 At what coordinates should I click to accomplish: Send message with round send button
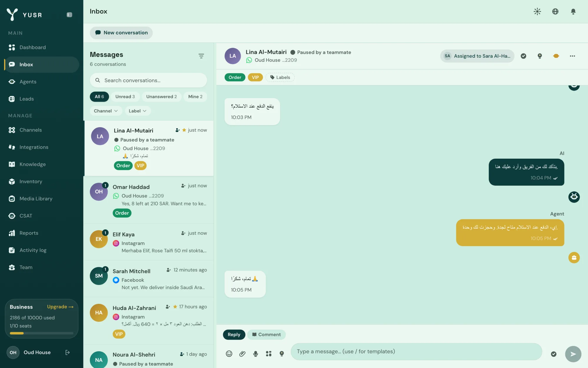tap(573, 354)
